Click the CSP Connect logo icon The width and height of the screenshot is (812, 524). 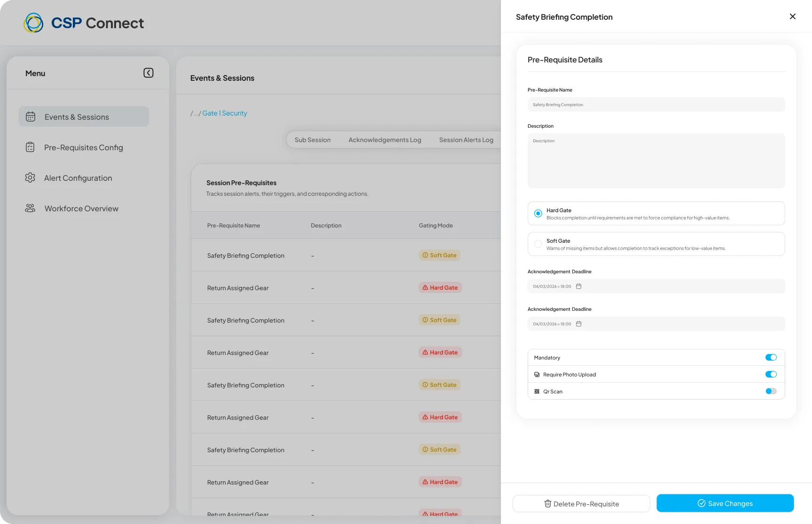click(x=33, y=23)
